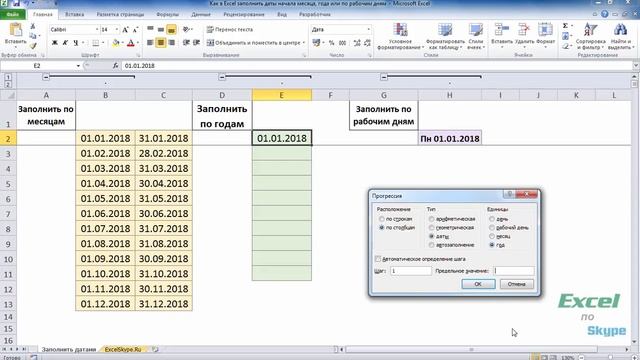
Task: Select the 'по столбцам' radio option
Action: [382, 228]
